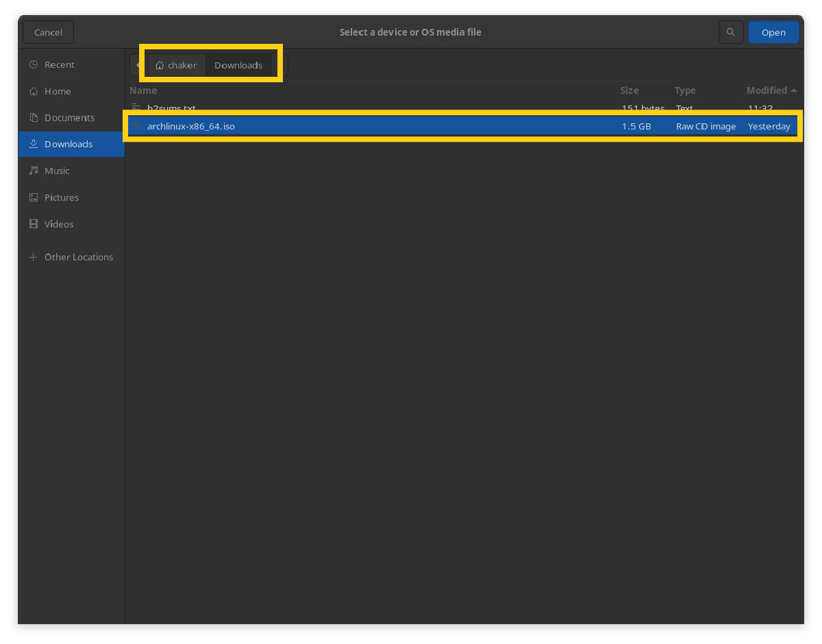Click the search magnifier icon
822x644 pixels.
tap(731, 32)
